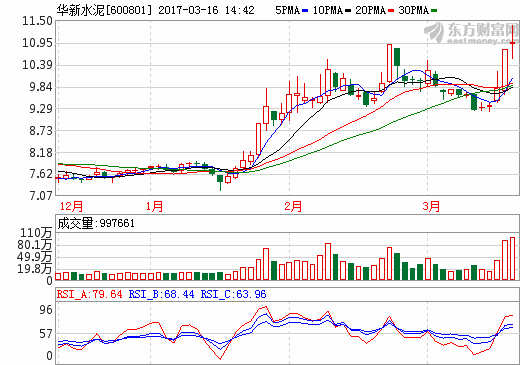Select the 12月 date axis label
This screenshot has width=520, height=365.
pos(71,206)
